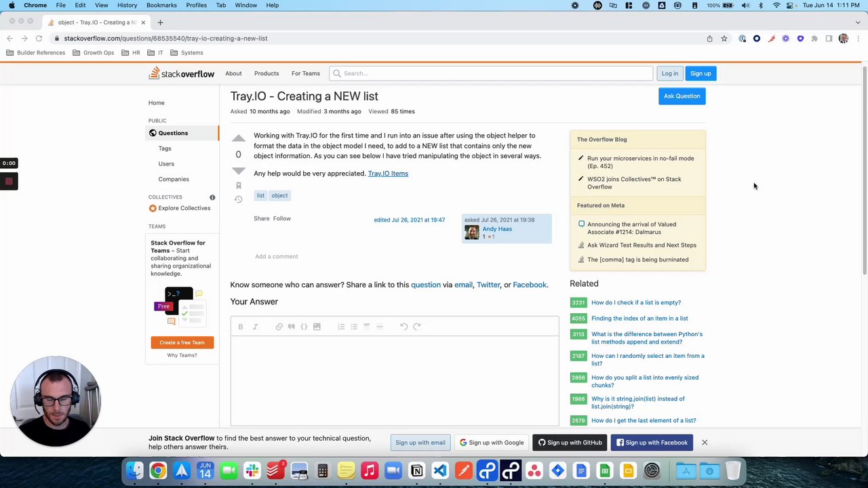Click the Log in button
The image size is (868, 488).
[669, 73]
